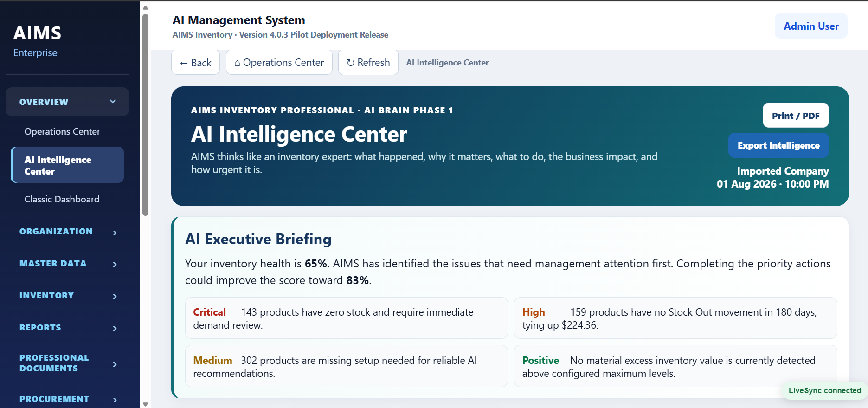Click Export Intelligence button
Screen dimensions: 868x408
coord(778,145)
